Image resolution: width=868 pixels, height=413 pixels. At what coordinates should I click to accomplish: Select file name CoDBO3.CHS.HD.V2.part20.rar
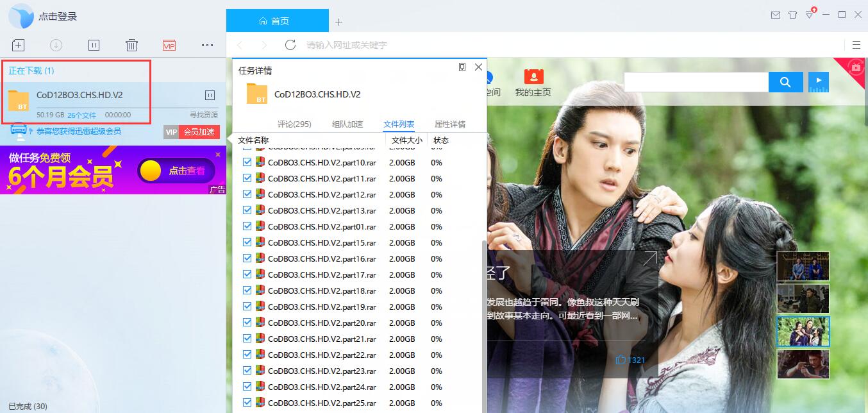[x=322, y=323]
